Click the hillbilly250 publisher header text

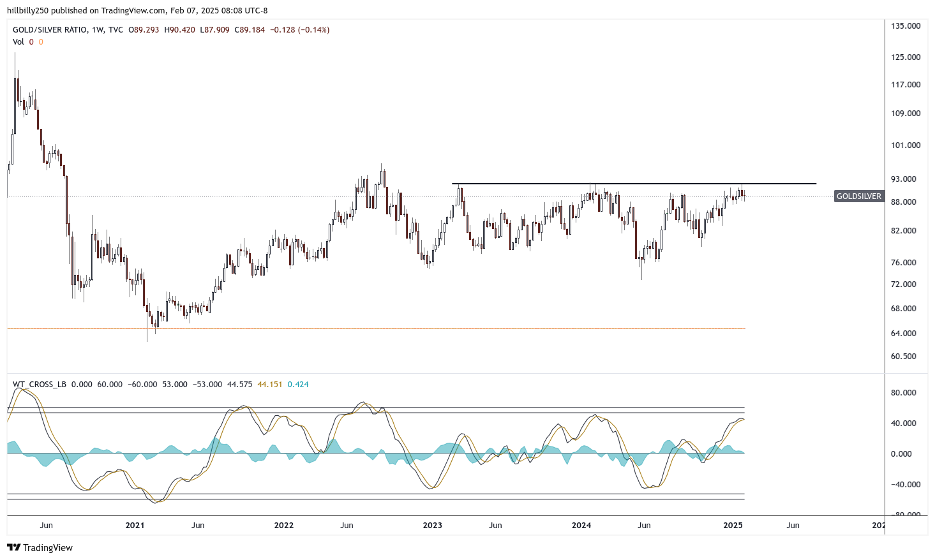(x=137, y=11)
